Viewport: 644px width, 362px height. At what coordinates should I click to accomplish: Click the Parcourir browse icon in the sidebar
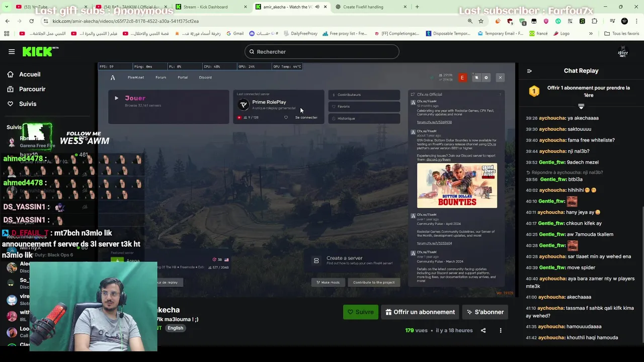pyautogui.click(x=10, y=89)
